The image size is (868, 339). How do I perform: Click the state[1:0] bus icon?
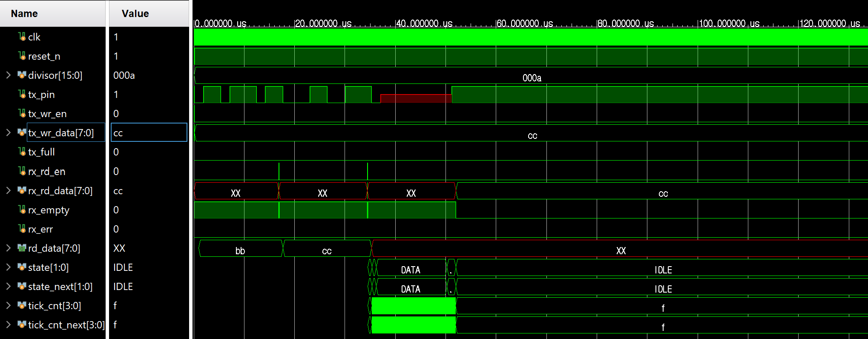[x=22, y=267]
